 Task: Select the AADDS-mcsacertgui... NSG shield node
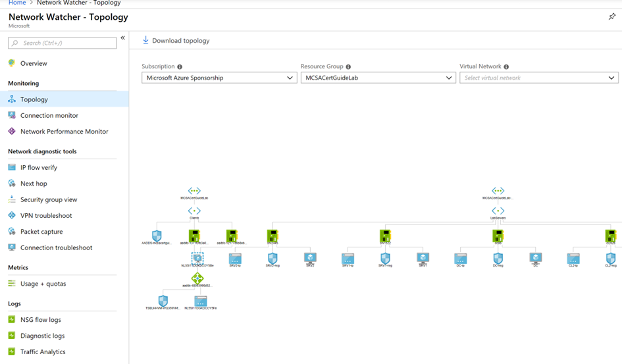[x=157, y=236]
